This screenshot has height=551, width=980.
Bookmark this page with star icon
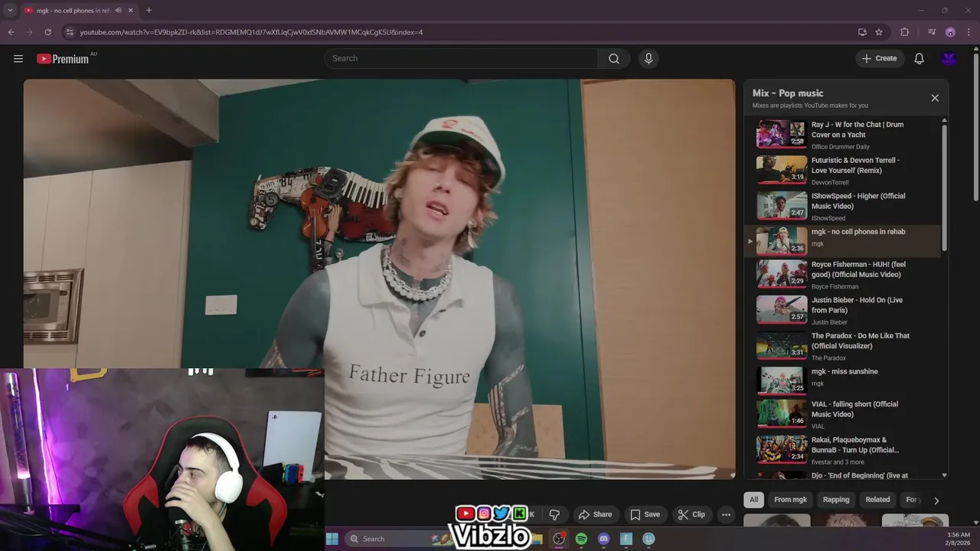(x=879, y=32)
